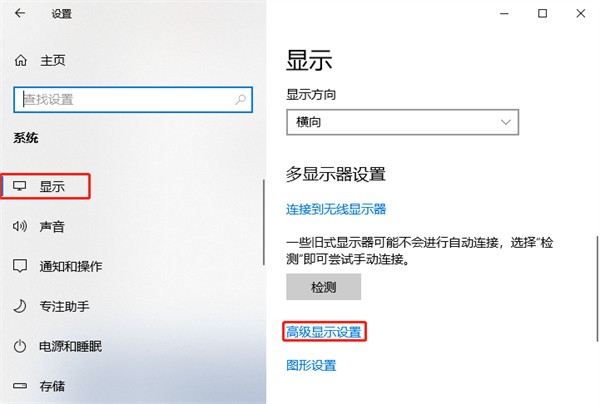
Task: Select the 显示 monitor icon
Action: click(x=20, y=186)
